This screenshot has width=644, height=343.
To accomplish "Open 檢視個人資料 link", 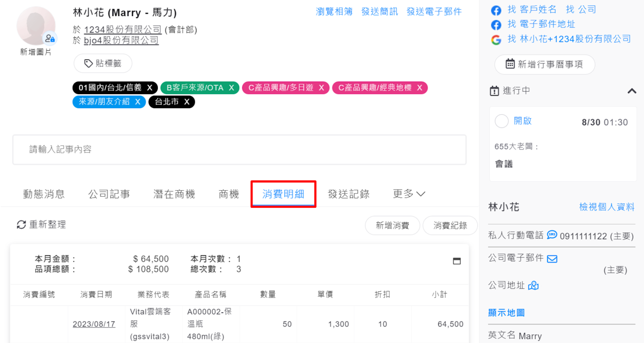I will [x=606, y=207].
